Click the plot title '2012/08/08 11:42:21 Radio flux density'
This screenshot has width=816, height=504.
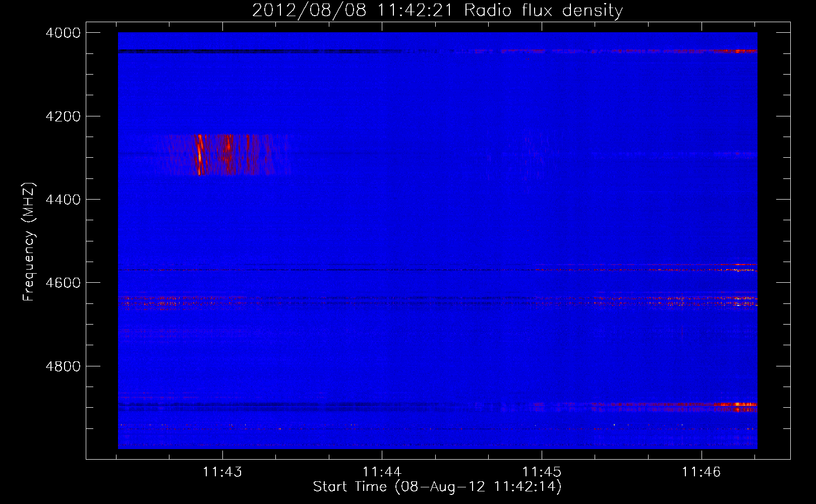437,10
